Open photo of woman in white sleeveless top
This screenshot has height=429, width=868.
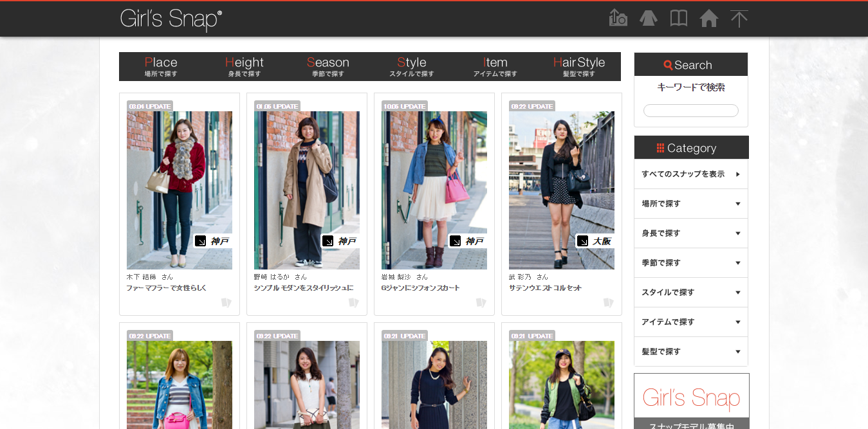(x=307, y=385)
